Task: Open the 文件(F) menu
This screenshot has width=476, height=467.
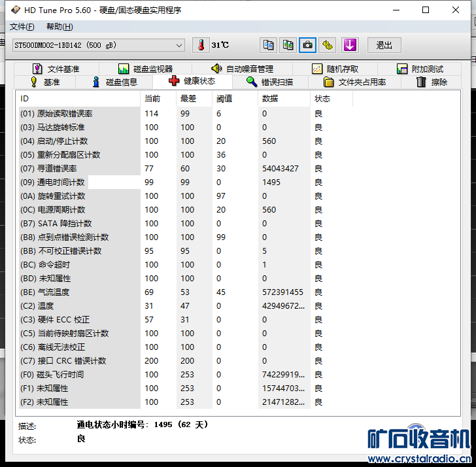Action: click(22, 27)
